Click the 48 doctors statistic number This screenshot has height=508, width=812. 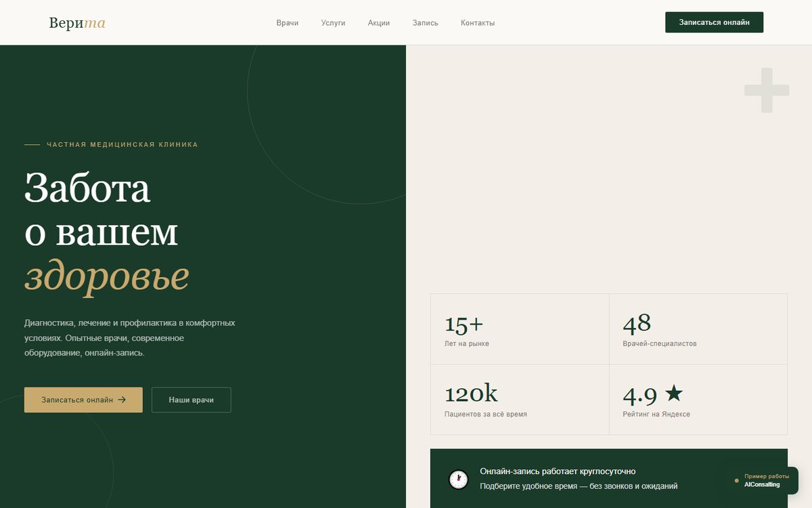click(x=637, y=324)
